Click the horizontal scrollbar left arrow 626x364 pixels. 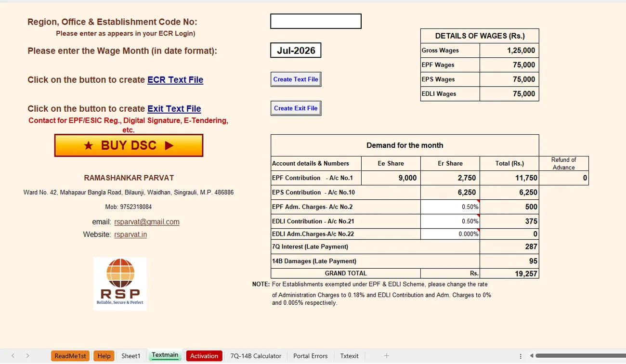click(x=532, y=356)
